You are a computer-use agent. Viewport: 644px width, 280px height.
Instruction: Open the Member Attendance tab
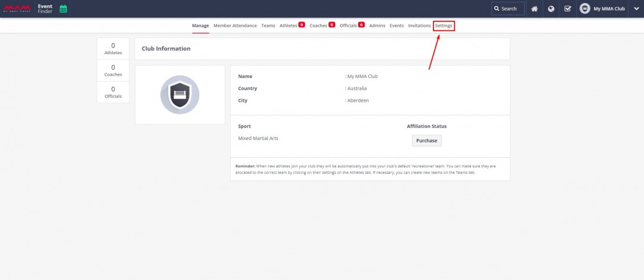235,26
